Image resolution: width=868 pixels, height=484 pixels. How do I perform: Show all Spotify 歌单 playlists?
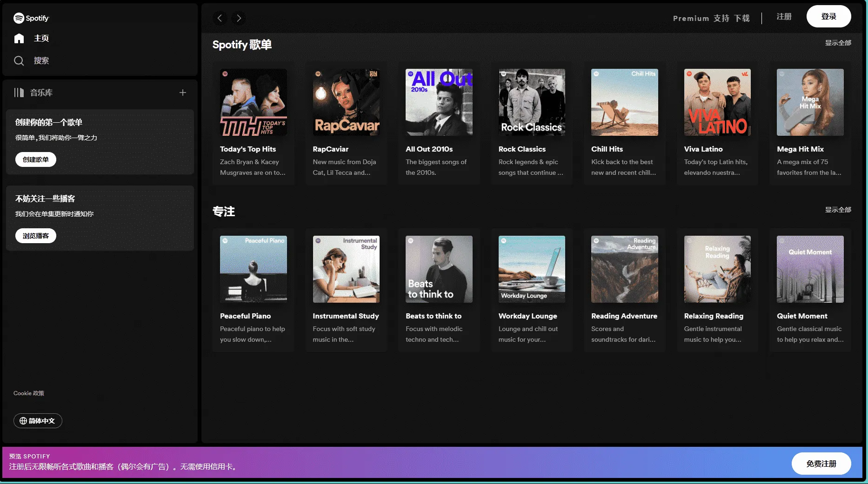838,43
